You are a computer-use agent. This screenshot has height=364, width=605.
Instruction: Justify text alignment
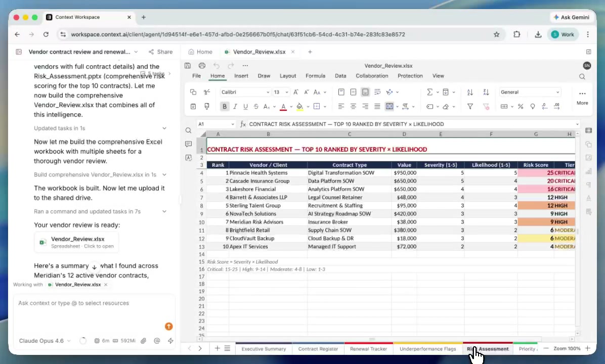[377, 107]
